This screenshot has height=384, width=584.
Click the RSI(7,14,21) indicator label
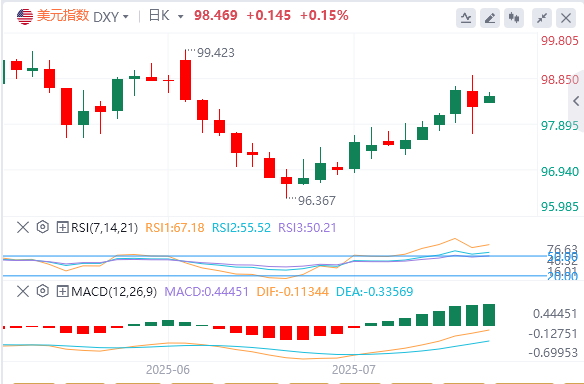click(x=104, y=227)
